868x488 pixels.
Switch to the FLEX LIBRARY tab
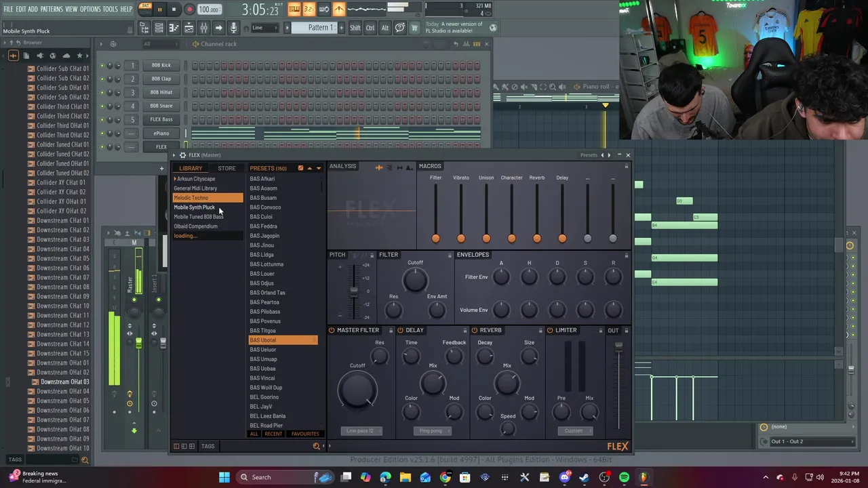[x=191, y=168]
